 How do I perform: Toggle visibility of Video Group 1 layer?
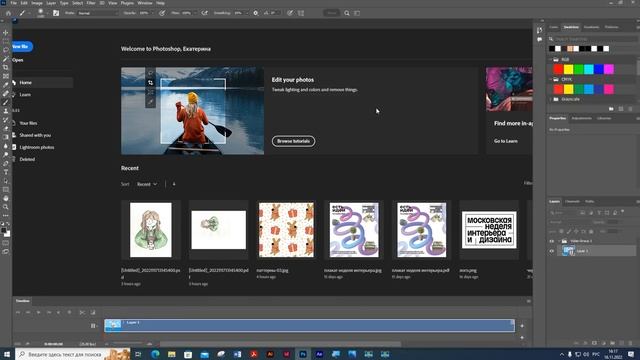pos(552,241)
